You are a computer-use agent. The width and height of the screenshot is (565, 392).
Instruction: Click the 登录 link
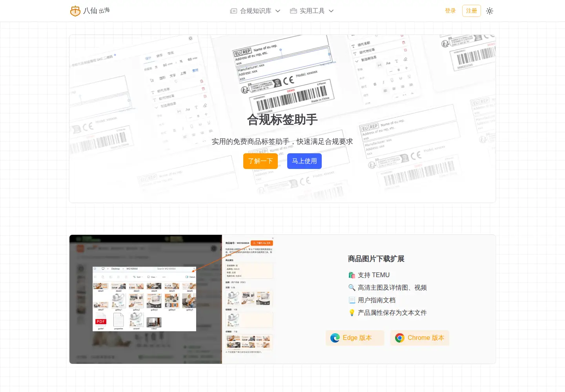[x=450, y=11]
